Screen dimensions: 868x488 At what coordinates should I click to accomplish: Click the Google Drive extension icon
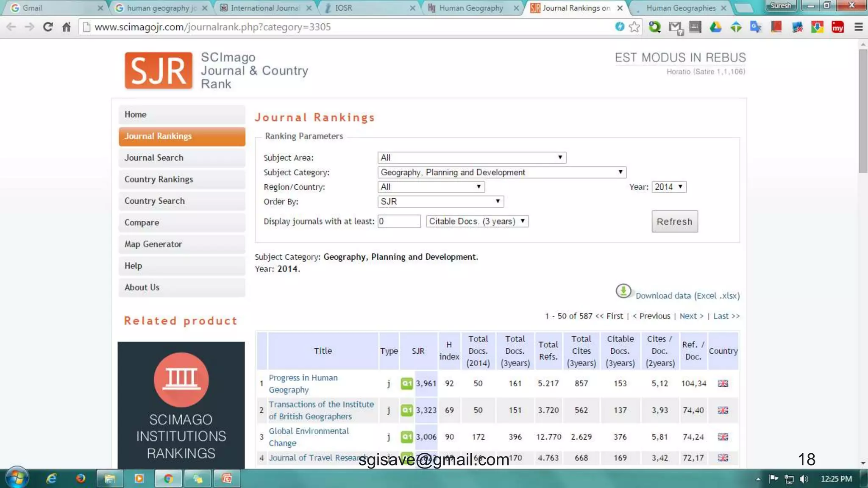(715, 27)
